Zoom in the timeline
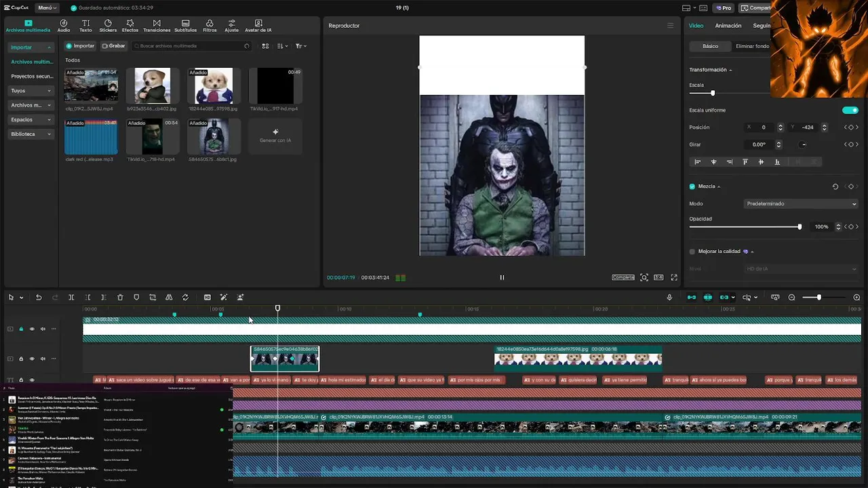 (x=856, y=298)
